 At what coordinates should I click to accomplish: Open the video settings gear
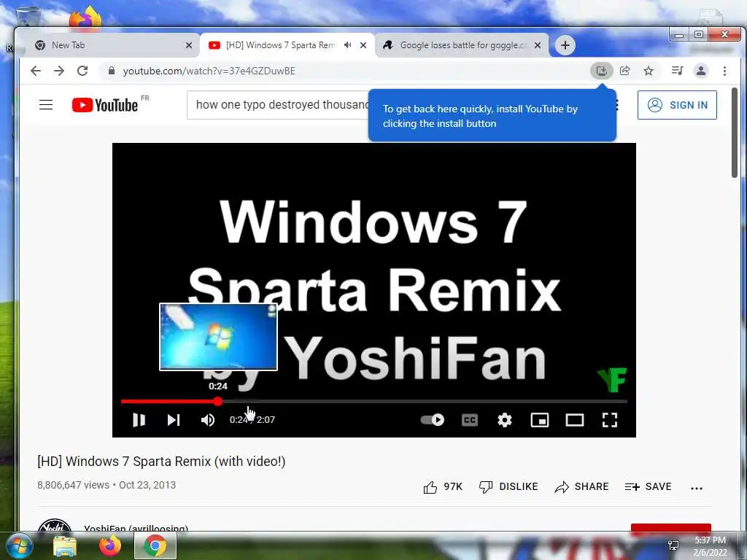pos(505,419)
